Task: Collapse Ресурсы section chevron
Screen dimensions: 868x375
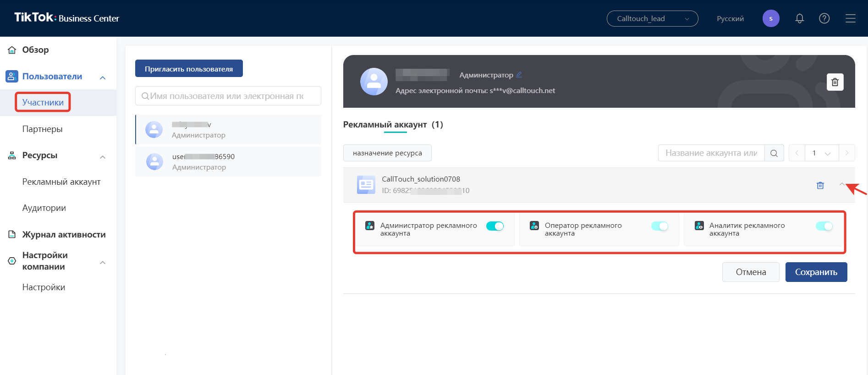Action: click(x=103, y=157)
